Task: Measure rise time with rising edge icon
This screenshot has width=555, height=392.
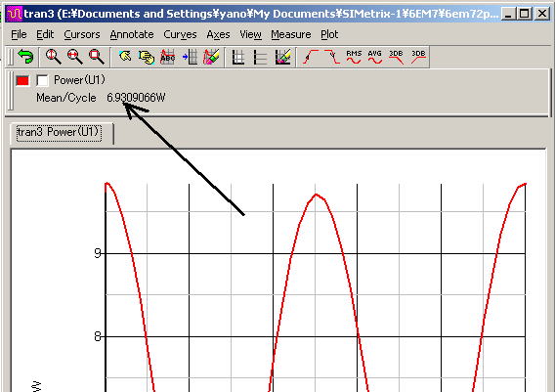Action: pos(311,57)
